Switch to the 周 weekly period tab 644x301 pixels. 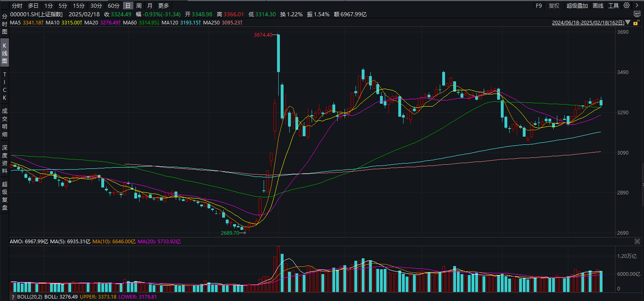(139, 6)
